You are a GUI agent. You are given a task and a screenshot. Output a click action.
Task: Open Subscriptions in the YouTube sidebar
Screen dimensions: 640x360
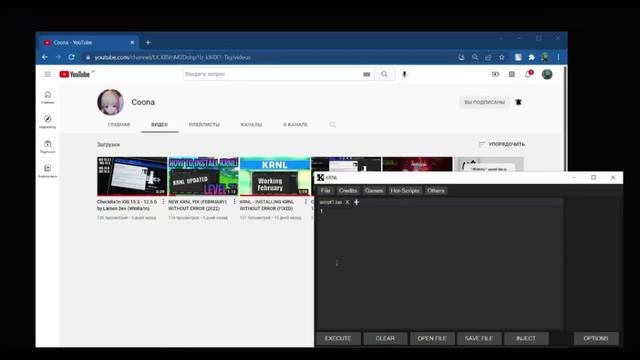(x=48, y=147)
